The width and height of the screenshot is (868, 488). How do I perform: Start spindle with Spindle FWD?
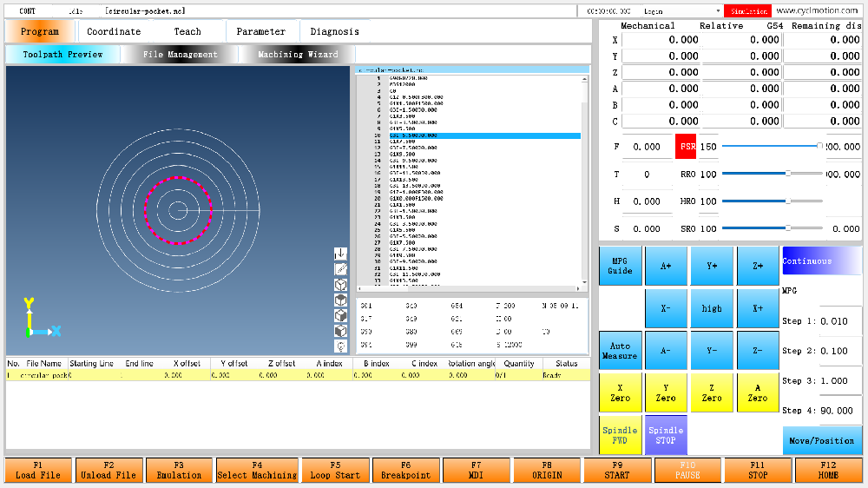pyautogui.click(x=620, y=435)
